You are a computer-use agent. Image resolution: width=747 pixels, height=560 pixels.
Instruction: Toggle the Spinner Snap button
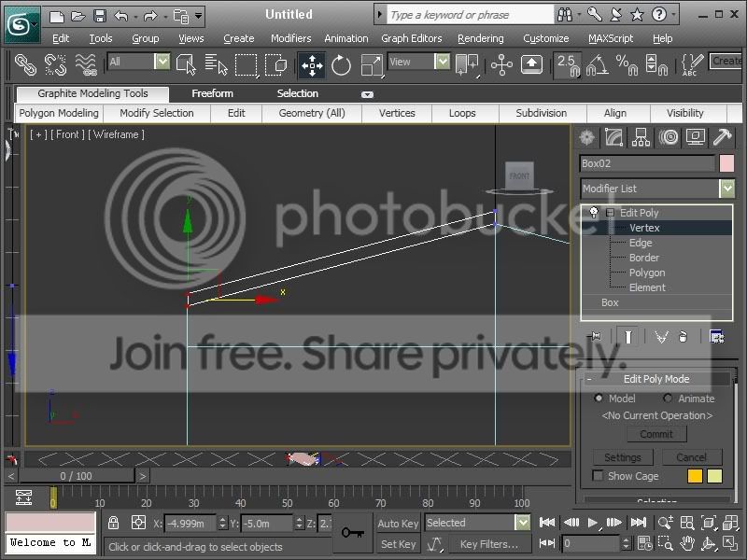[656, 65]
